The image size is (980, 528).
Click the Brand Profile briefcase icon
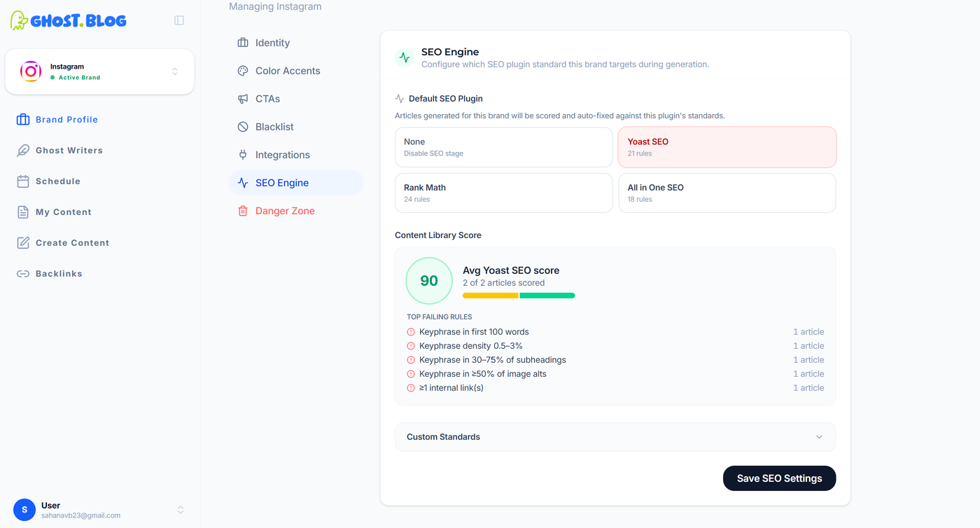23,120
